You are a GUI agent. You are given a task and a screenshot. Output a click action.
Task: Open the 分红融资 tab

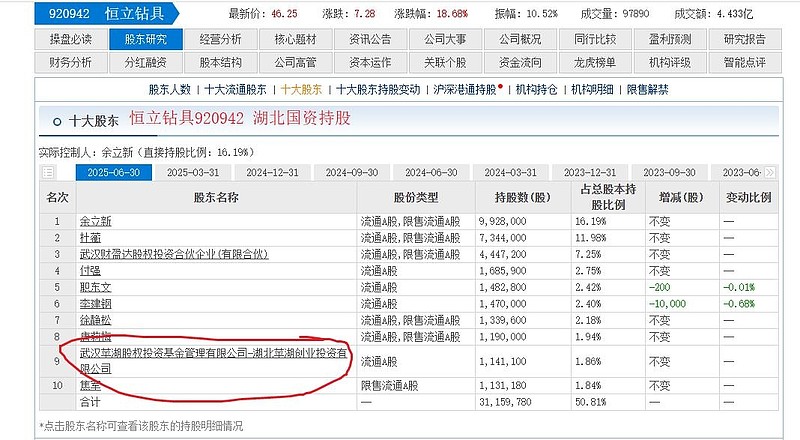[145, 62]
